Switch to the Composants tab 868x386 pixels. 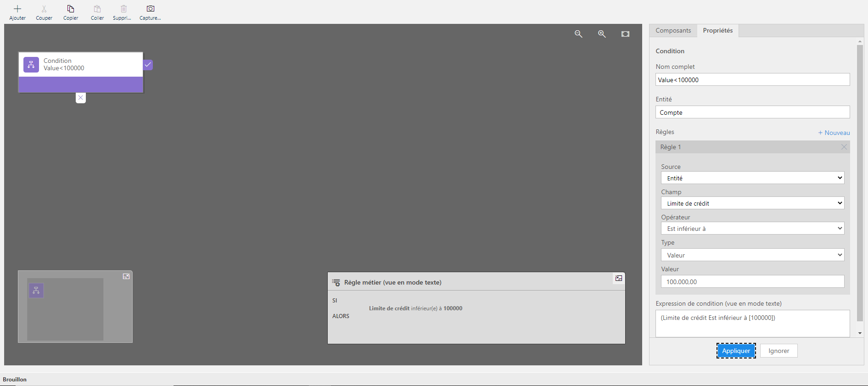coord(673,31)
